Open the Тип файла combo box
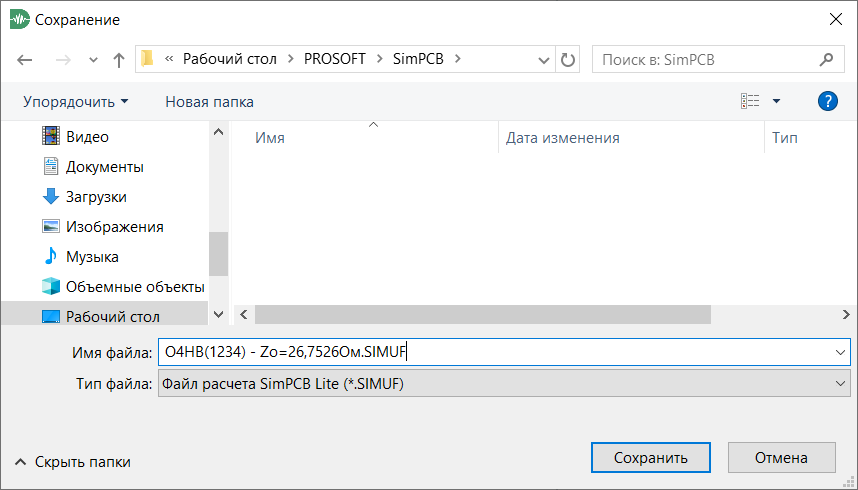 [504, 383]
